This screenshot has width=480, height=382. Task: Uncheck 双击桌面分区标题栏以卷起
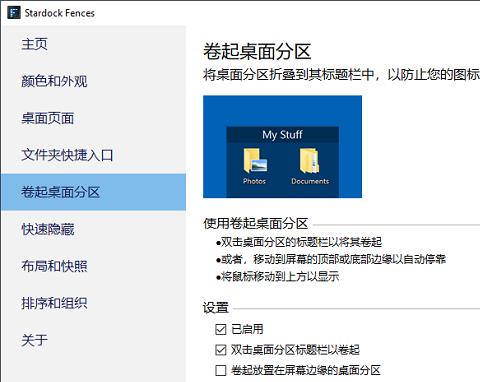click(x=221, y=350)
